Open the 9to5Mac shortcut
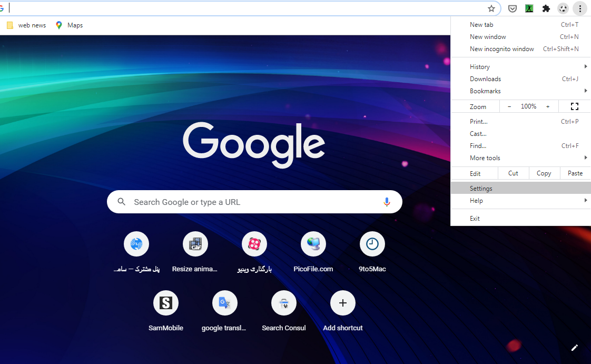591x364 pixels. click(x=372, y=252)
